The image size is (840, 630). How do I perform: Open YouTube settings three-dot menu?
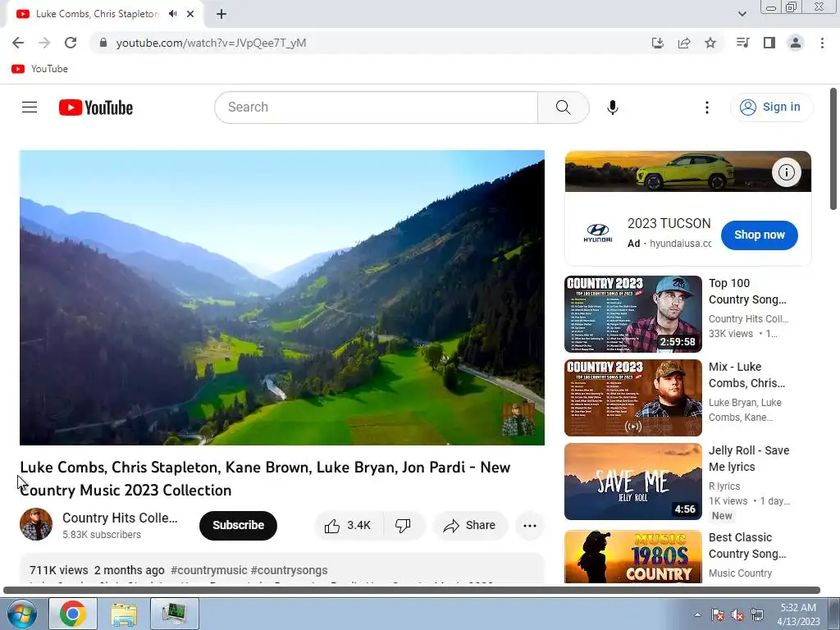[x=706, y=107]
